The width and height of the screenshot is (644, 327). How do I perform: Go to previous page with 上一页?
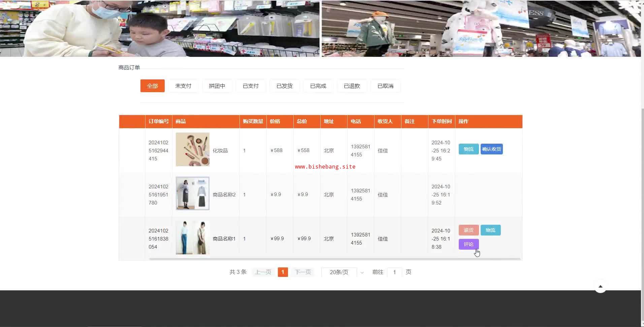click(263, 272)
